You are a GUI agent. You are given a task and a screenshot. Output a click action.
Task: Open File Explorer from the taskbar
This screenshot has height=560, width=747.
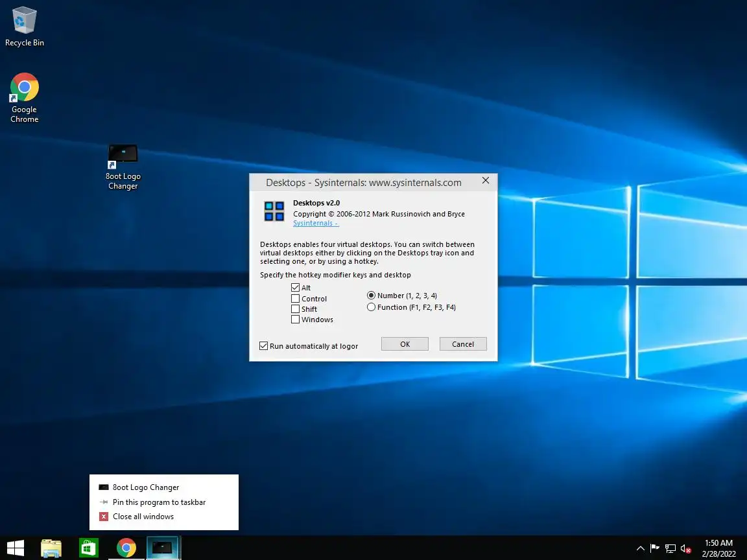51,548
